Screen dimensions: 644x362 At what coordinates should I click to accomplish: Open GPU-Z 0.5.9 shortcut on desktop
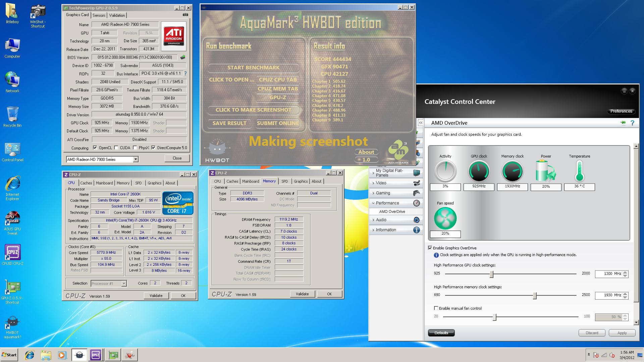[x=12, y=292]
